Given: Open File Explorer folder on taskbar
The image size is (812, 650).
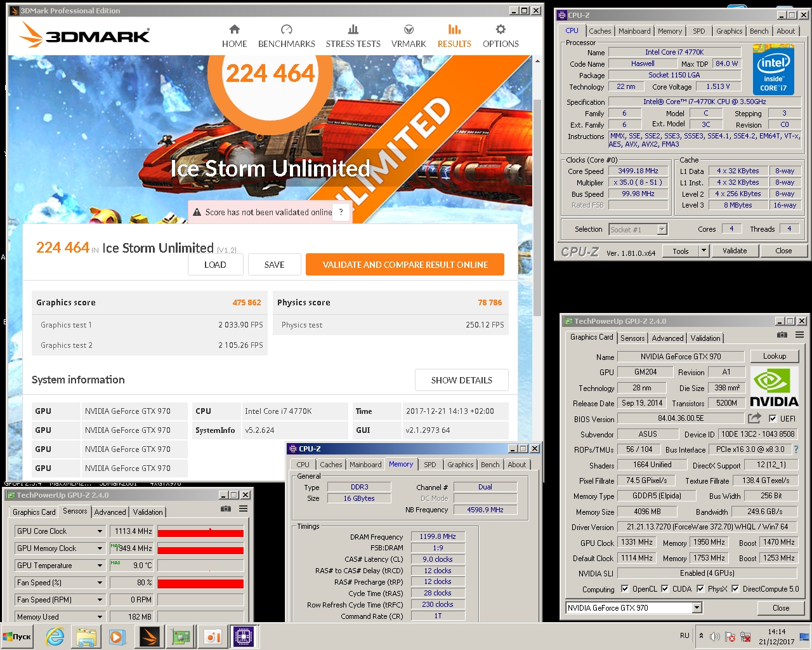Looking at the screenshot, I should pyautogui.click(x=86, y=636).
